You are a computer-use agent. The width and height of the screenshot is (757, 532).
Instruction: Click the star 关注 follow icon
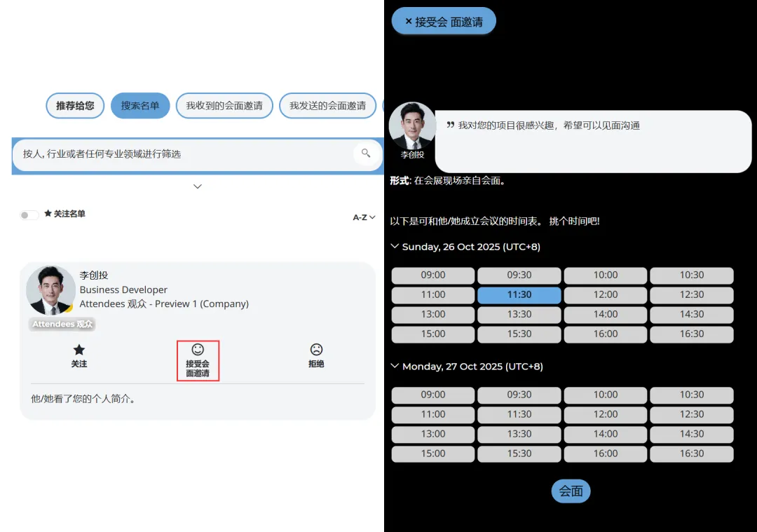click(79, 350)
